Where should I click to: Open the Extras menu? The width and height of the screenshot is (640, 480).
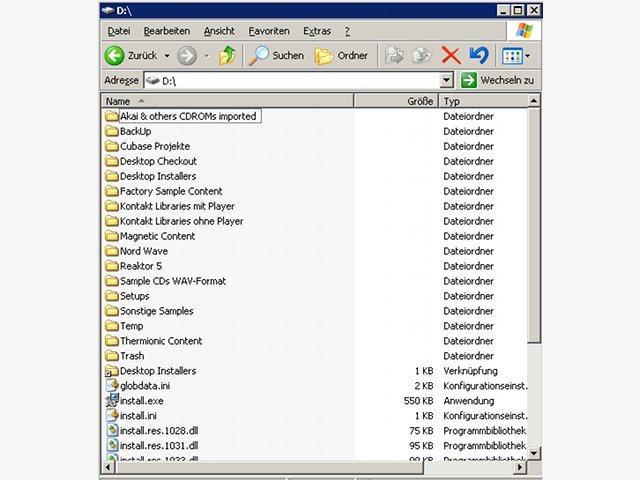pyautogui.click(x=317, y=31)
